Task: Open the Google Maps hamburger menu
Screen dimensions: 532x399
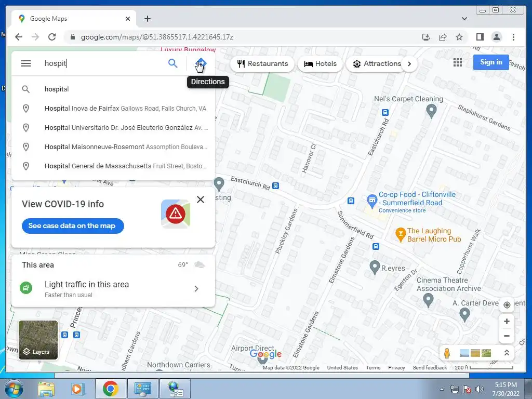Action: [x=26, y=63]
